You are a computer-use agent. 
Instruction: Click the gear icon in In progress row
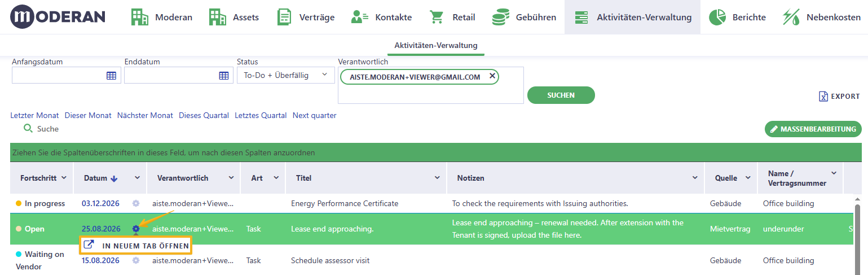[136, 203]
